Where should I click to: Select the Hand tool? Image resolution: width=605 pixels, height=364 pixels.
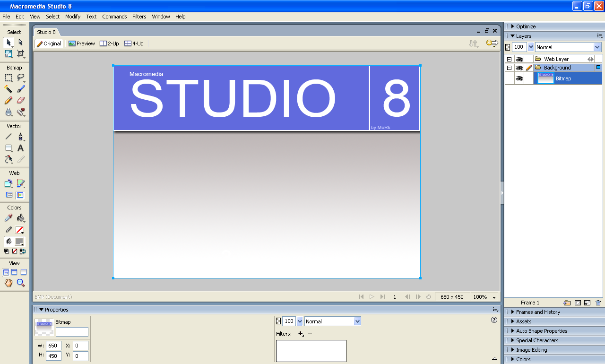9,283
